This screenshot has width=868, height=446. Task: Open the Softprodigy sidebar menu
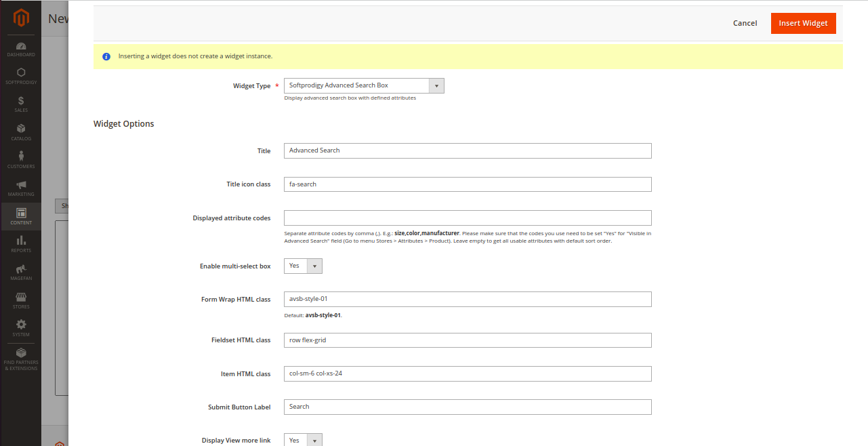21,77
